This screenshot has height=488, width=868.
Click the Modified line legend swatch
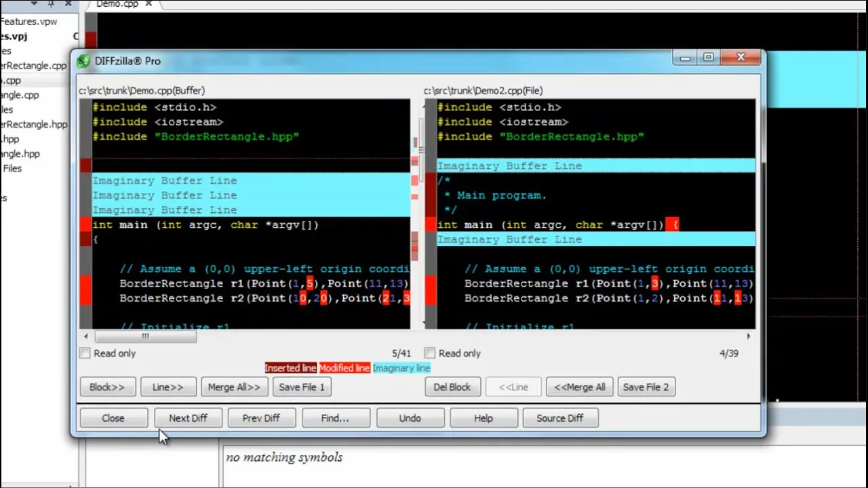coord(344,368)
